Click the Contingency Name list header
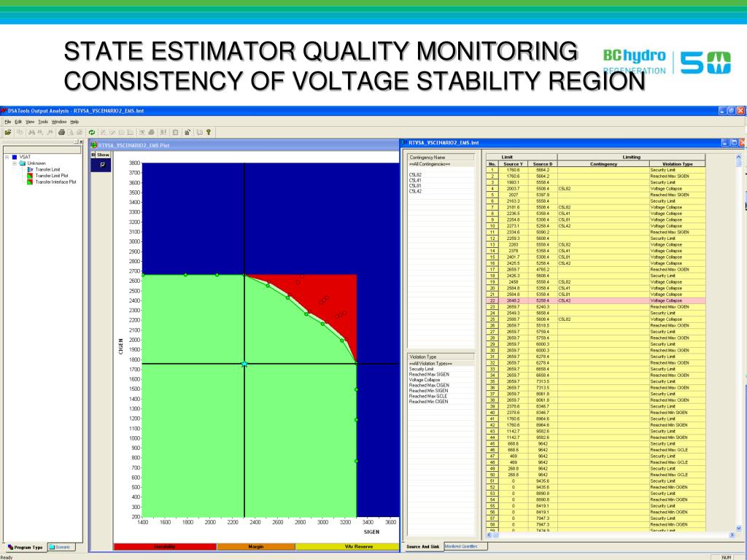747x560 pixels. coord(440,157)
